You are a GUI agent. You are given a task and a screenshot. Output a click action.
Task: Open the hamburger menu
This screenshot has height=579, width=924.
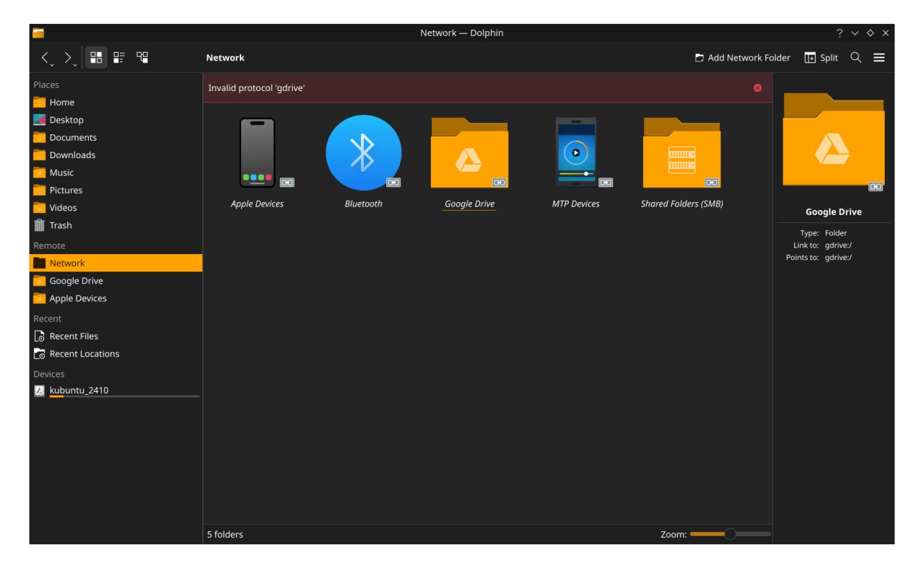879,58
